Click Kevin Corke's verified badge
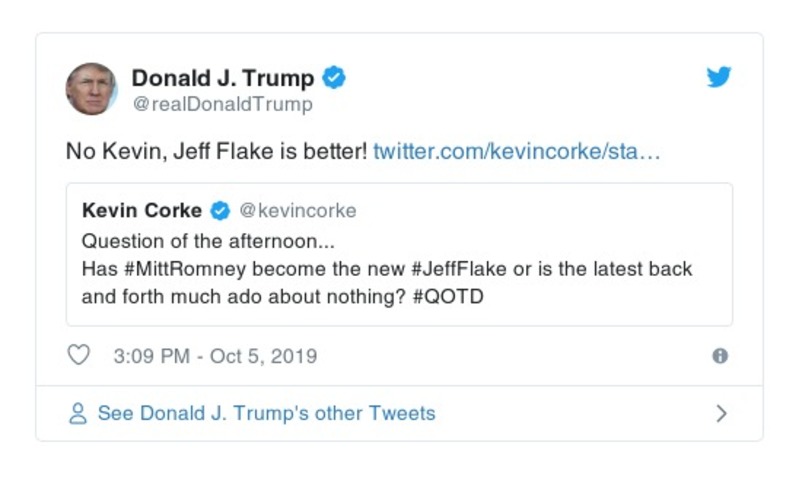Viewport: 799px width, 490px height. tap(221, 211)
